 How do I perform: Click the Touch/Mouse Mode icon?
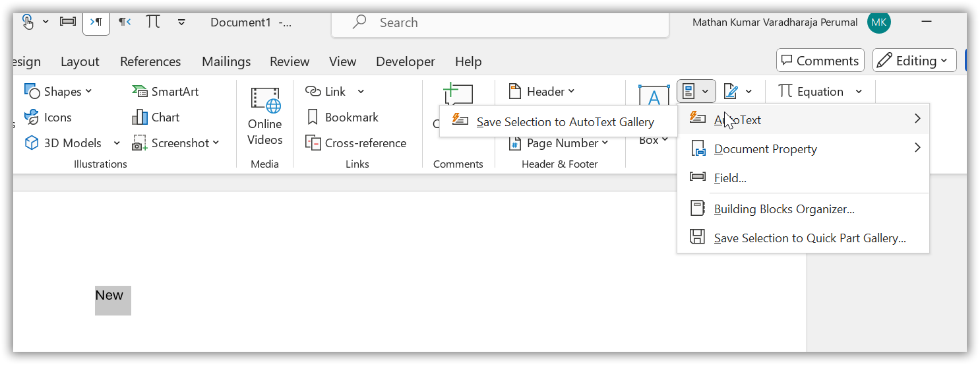pos(28,22)
